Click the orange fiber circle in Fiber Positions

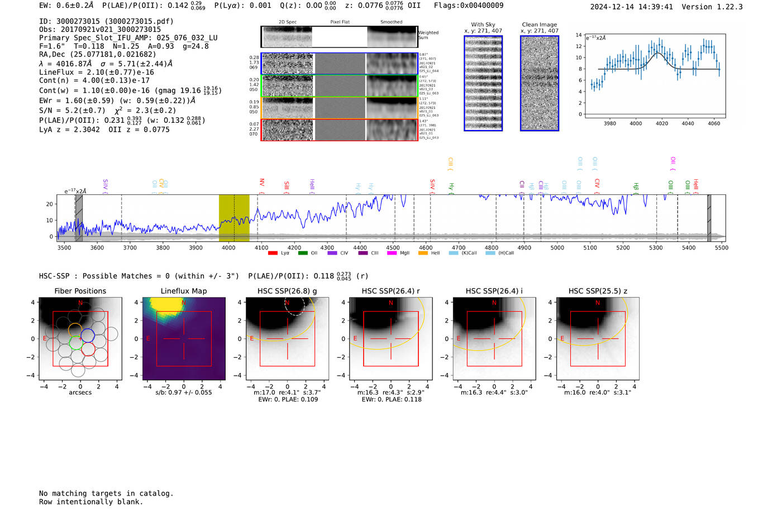coord(75,329)
